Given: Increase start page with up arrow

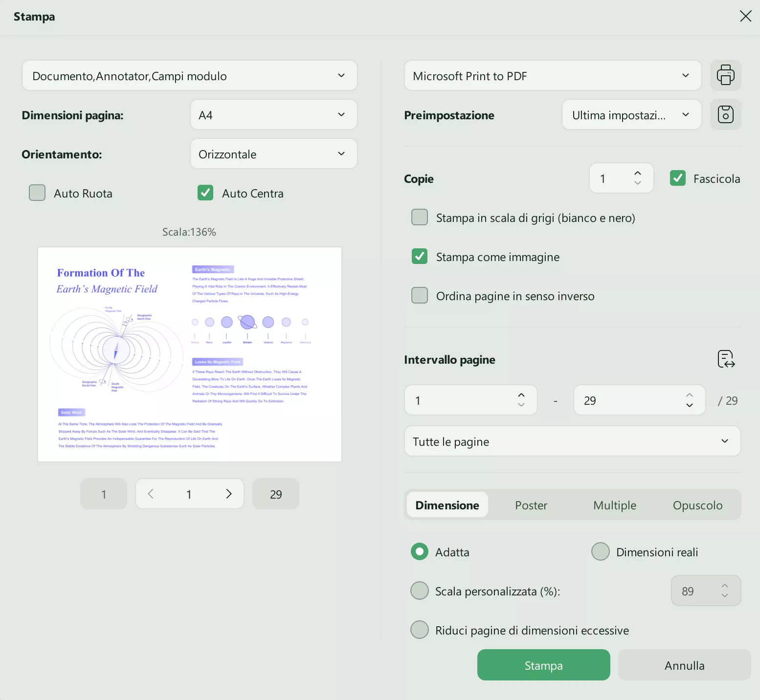Looking at the screenshot, I should coord(521,395).
